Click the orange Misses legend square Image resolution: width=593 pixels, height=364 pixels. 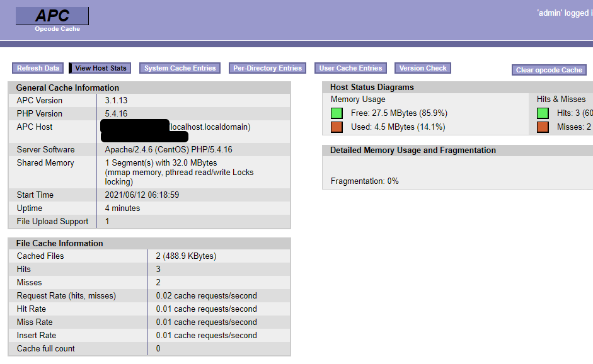pyautogui.click(x=543, y=127)
